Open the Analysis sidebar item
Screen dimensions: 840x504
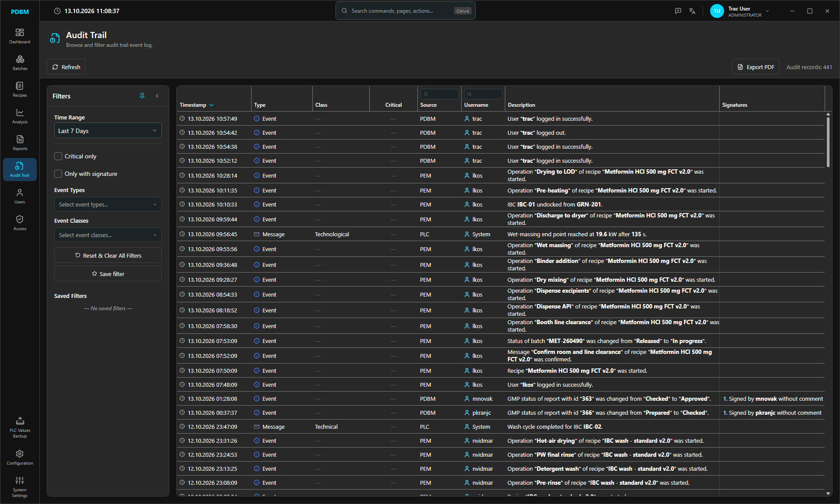point(20,116)
